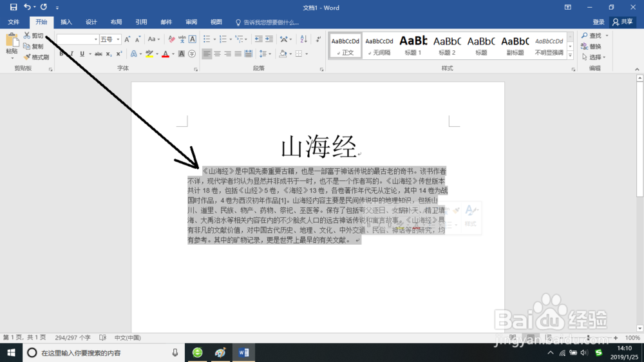
Task: Open Find in the editing group
Action: 592,35
